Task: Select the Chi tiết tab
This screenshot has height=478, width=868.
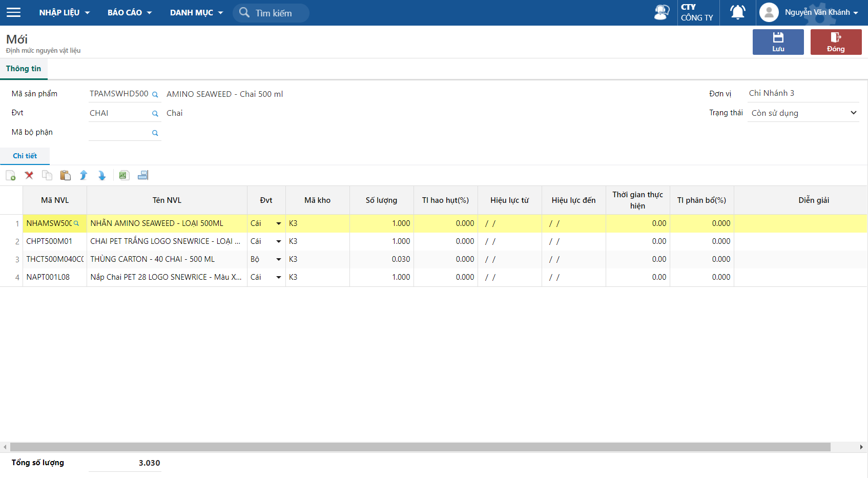Action: [25, 156]
